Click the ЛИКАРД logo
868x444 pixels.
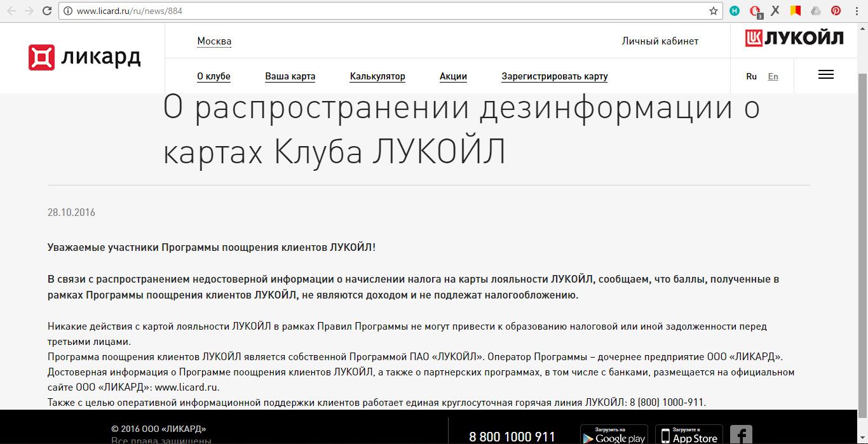(85, 57)
